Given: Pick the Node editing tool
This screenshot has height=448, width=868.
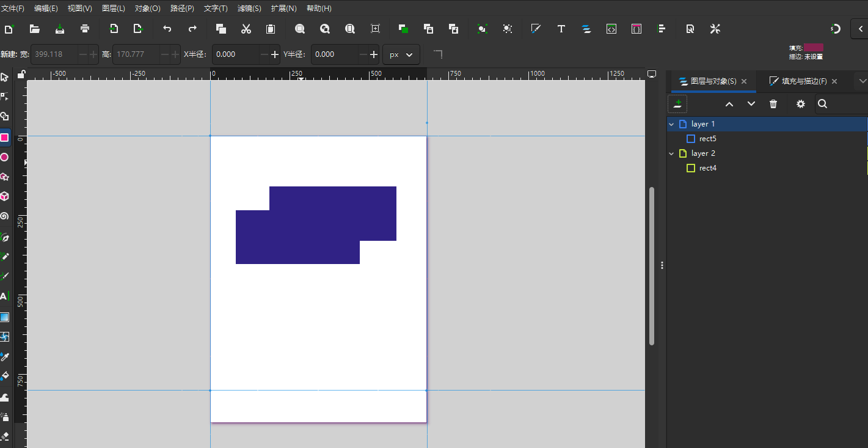Looking at the screenshot, I should point(4,97).
